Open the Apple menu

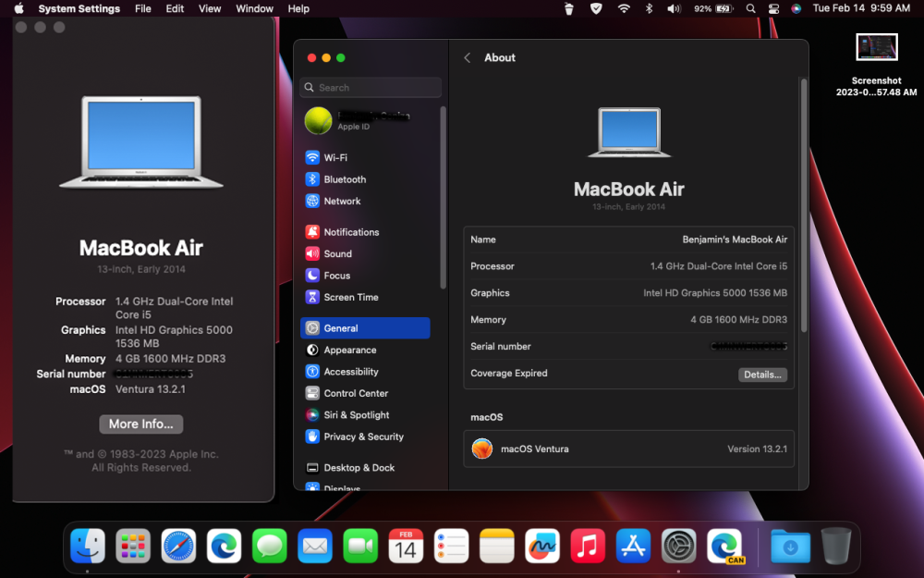(18, 9)
